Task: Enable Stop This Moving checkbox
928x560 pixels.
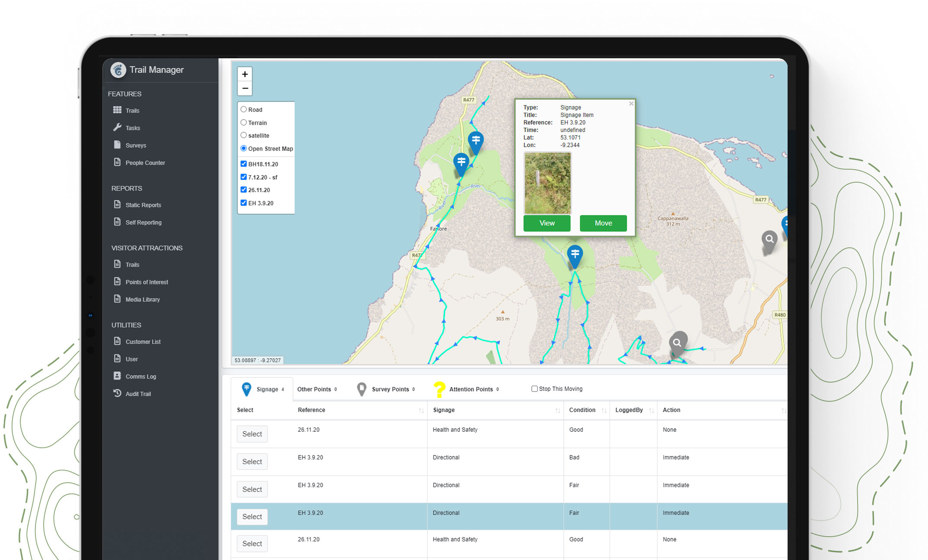Action: 534,389
